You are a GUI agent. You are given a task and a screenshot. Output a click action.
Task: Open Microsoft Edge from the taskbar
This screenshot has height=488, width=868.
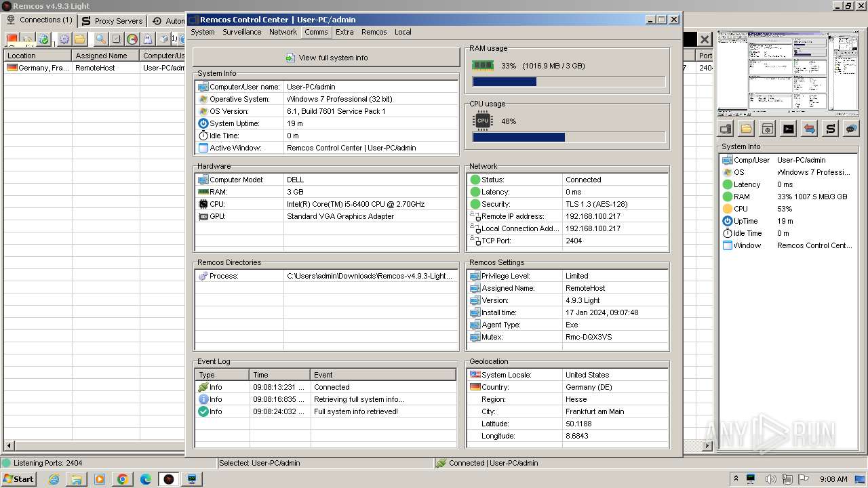coord(146,479)
